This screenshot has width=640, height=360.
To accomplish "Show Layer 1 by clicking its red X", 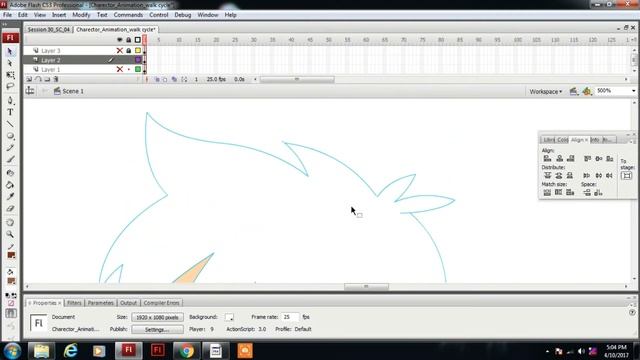I will click(120, 69).
